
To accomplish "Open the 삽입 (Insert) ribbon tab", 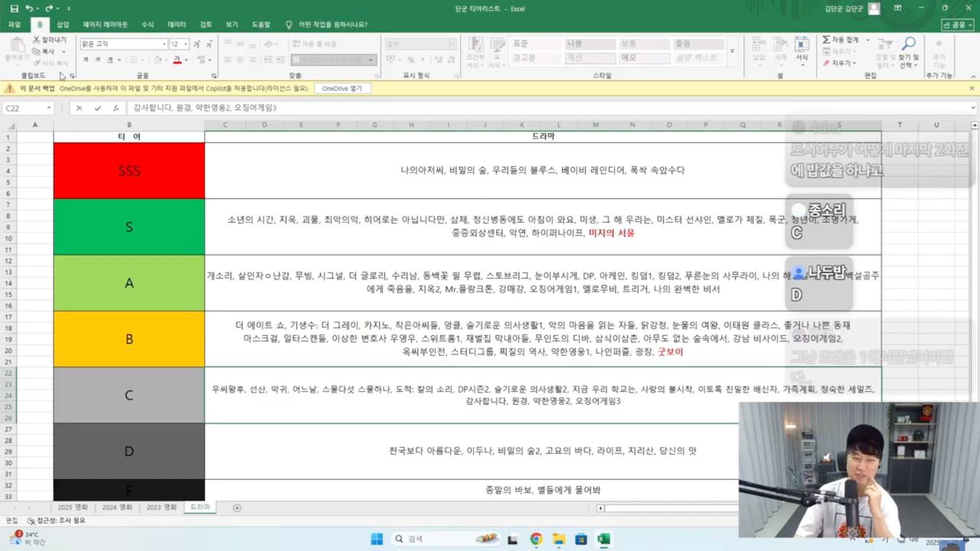I will click(x=63, y=24).
